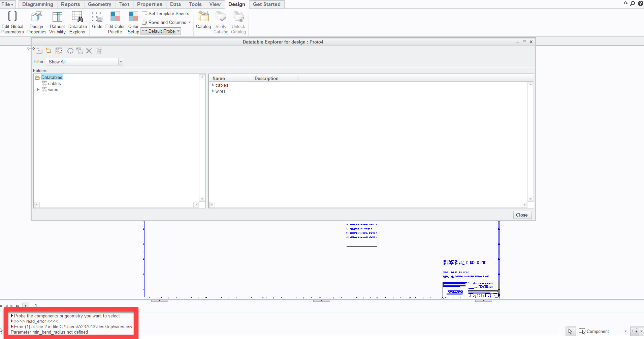
Task: Click the name list horizontal scrollbar
Action: pos(368,205)
